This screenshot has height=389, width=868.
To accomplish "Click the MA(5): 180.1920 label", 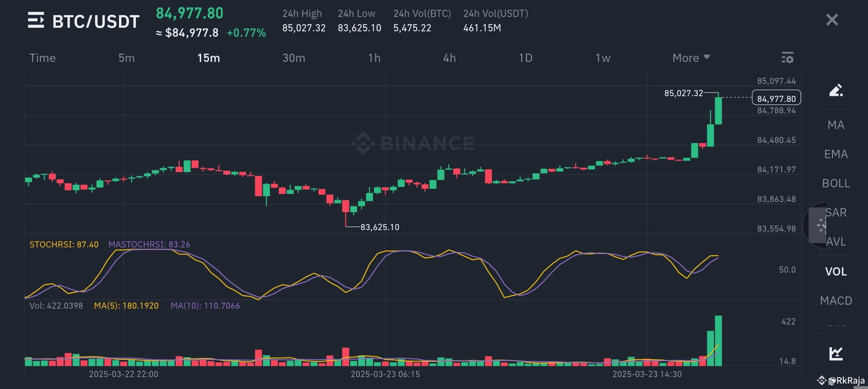I will (126, 306).
